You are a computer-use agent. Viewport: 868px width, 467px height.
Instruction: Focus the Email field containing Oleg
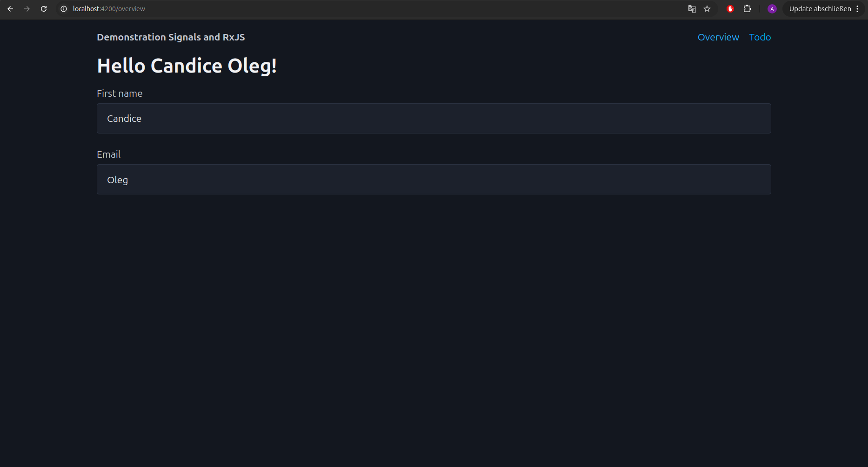point(434,179)
